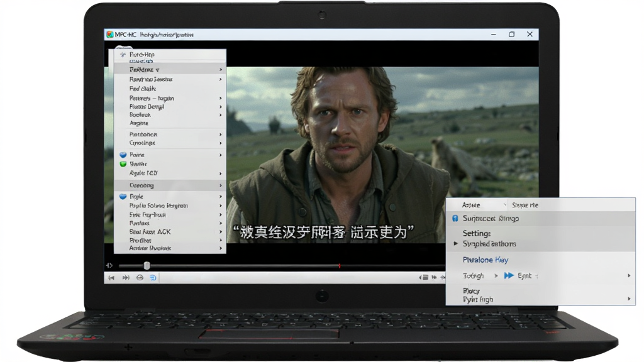The image size is (644, 362).
Task: Open the submenu arrow on the 'Pome' row
Action: pos(221,155)
